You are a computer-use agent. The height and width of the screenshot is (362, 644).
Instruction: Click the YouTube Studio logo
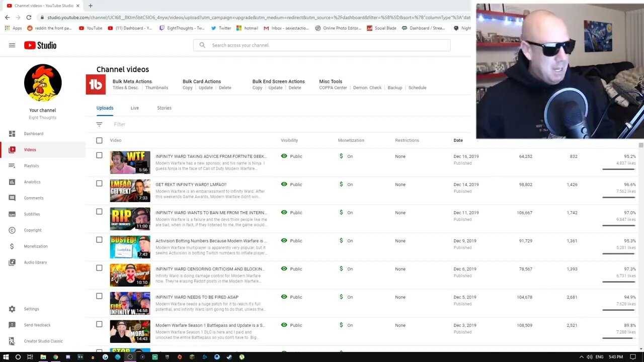coord(40,45)
